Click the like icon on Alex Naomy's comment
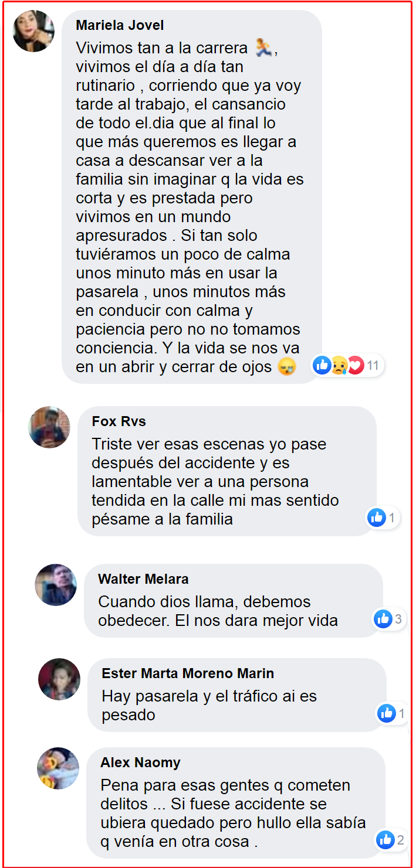This screenshot has height=868, width=416. click(x=385, y=840)
